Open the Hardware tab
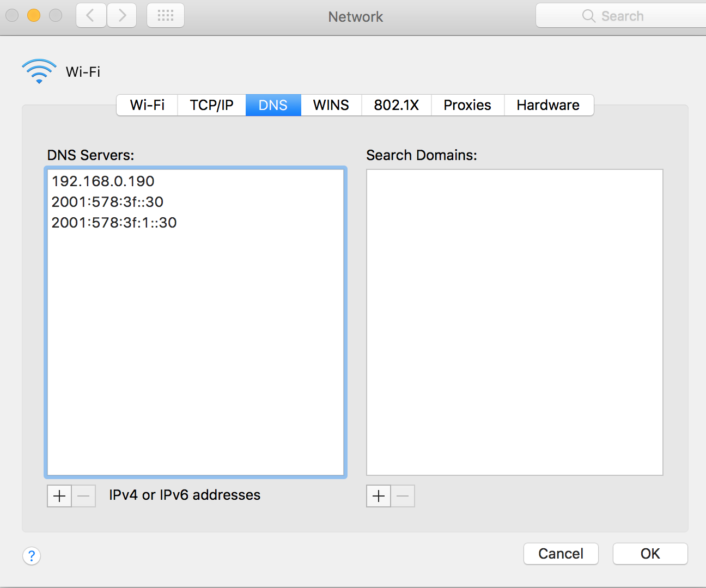Screen dimensions: 706x588 549,105
